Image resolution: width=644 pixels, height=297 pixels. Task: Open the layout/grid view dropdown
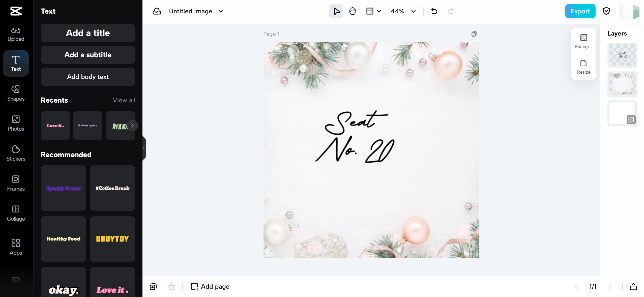373,11
